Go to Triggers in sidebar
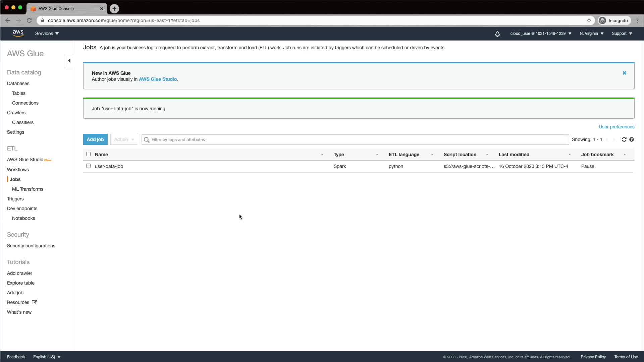The width and height of the screenshot is (644, 362). [x=15, y=199]
